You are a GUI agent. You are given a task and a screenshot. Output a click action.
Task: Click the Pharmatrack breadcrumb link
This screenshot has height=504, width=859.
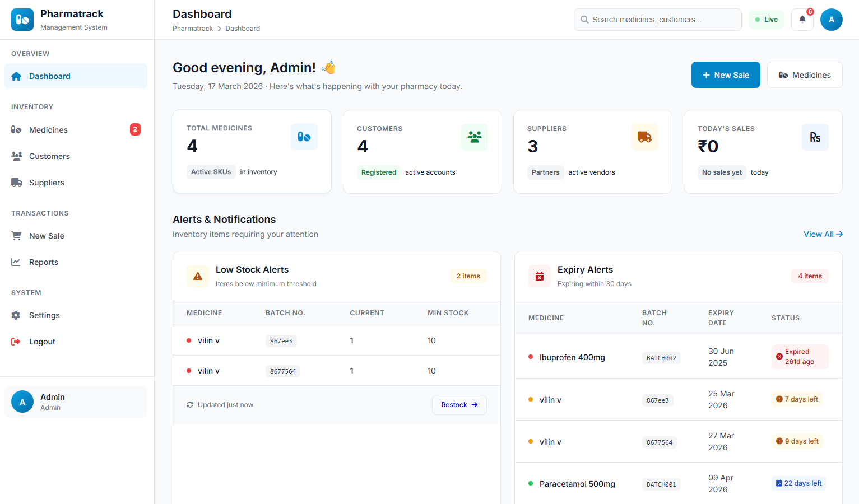coord(193,29)
